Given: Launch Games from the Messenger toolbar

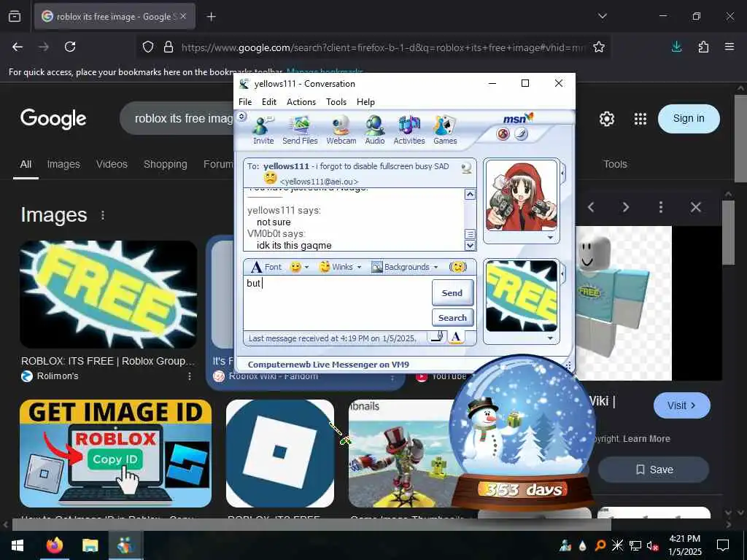Looking at the screenshot, I should [445, 130].
